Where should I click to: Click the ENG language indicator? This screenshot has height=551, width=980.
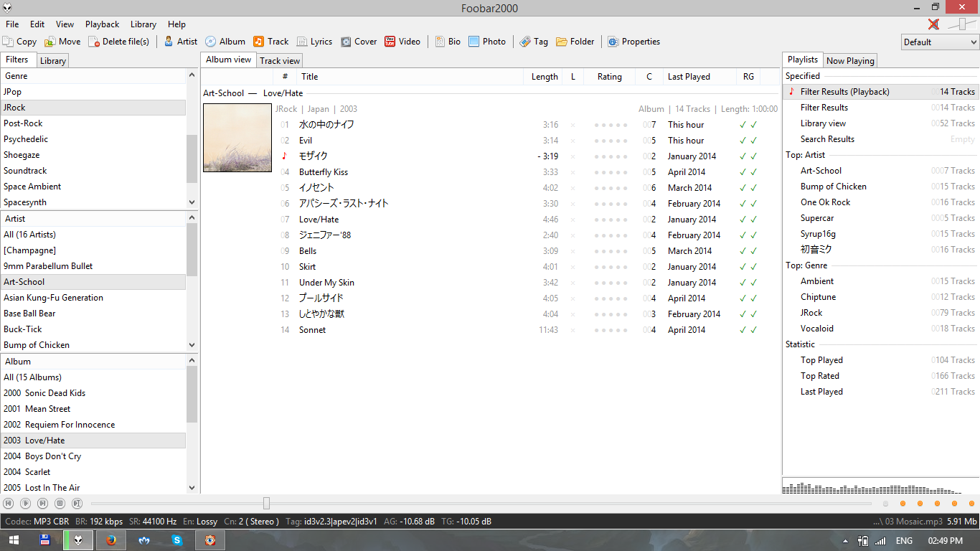(x=904, y=541)
